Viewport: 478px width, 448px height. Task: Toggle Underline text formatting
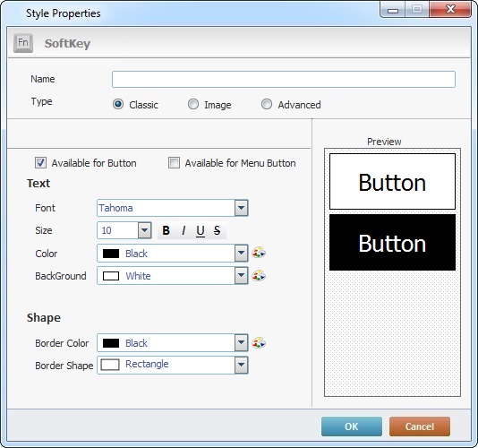(201, 230)
